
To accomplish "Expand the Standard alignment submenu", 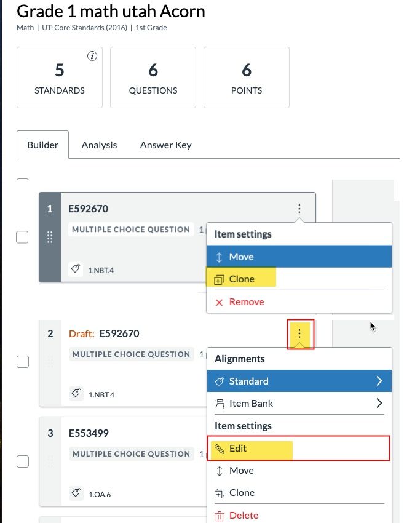I will coord(298,381).
